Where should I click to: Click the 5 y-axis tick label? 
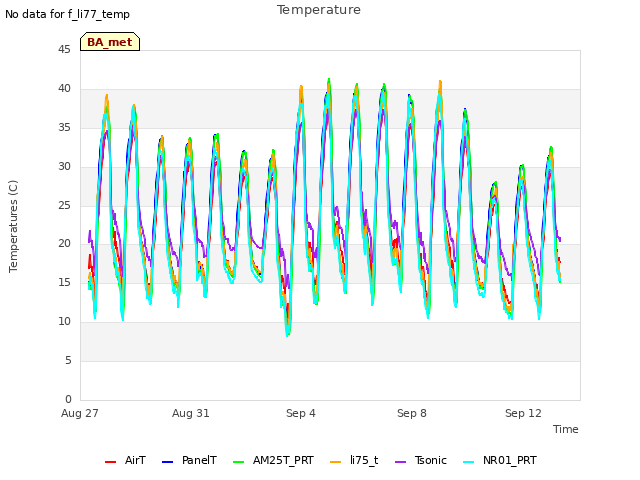68,360
